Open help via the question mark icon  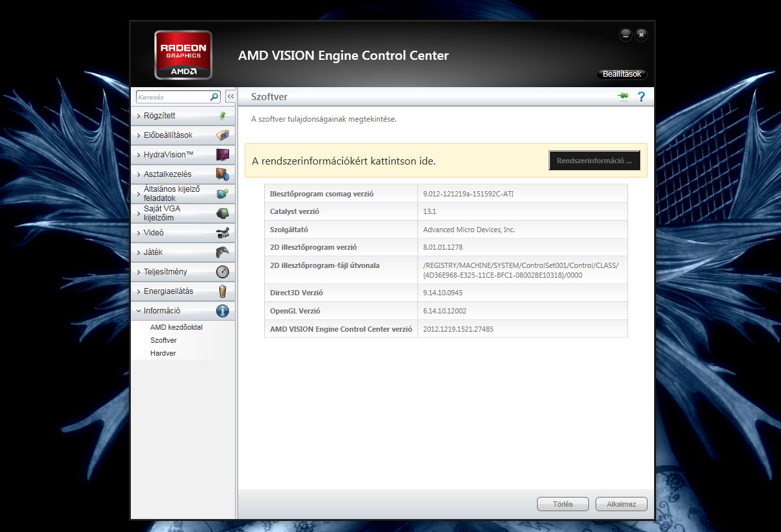click(x=641, y=97)
